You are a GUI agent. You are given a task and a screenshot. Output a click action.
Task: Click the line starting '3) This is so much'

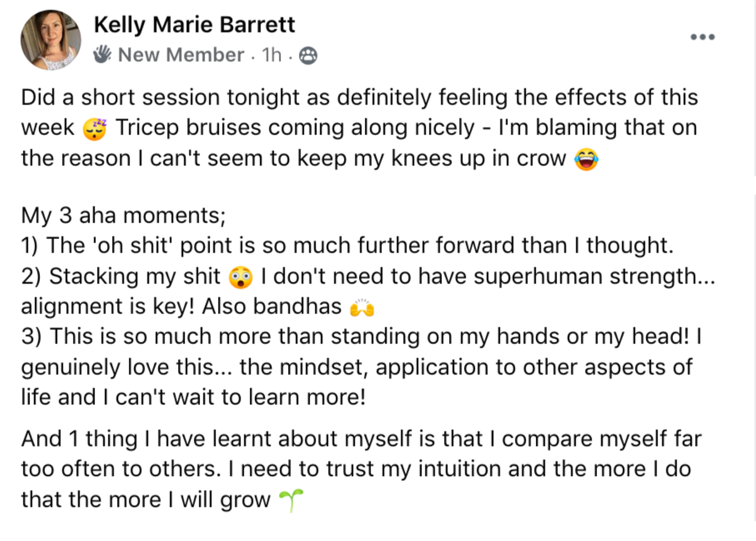(x=361, y=336)
